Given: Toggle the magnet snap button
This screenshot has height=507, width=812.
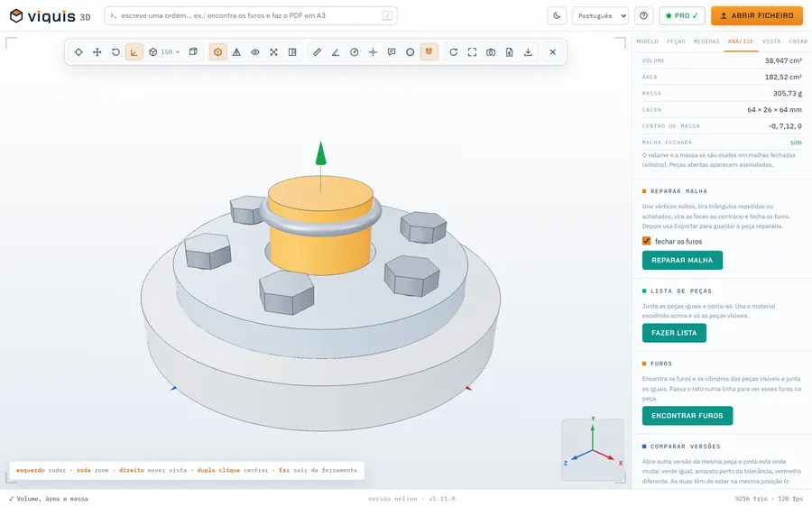Looking at the screenshot, I should tap(429, 51).
